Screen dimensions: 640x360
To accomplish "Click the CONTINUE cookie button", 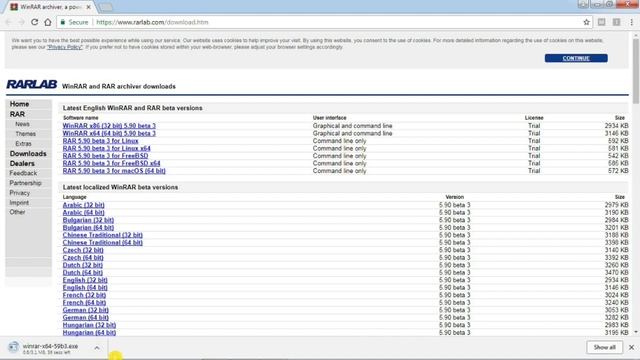I will coord(576,58).
